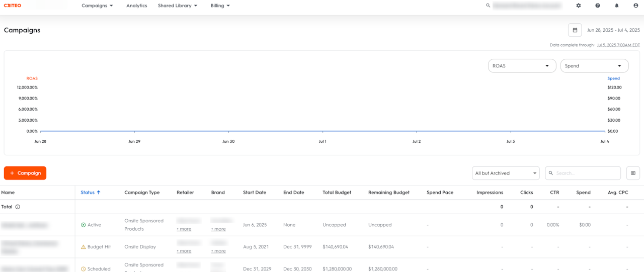Open the Shared Library menu

coord(178,6)
